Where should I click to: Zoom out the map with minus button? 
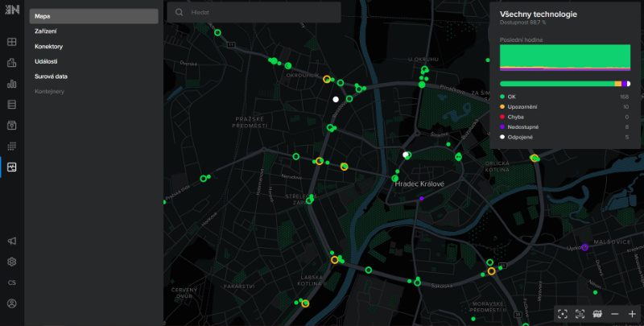pos(615,313)
